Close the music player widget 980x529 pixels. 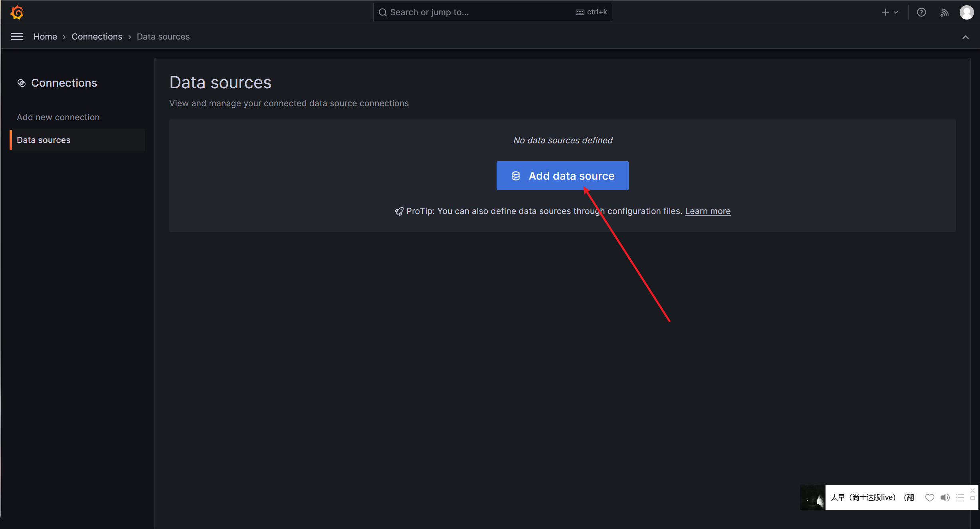972,491
